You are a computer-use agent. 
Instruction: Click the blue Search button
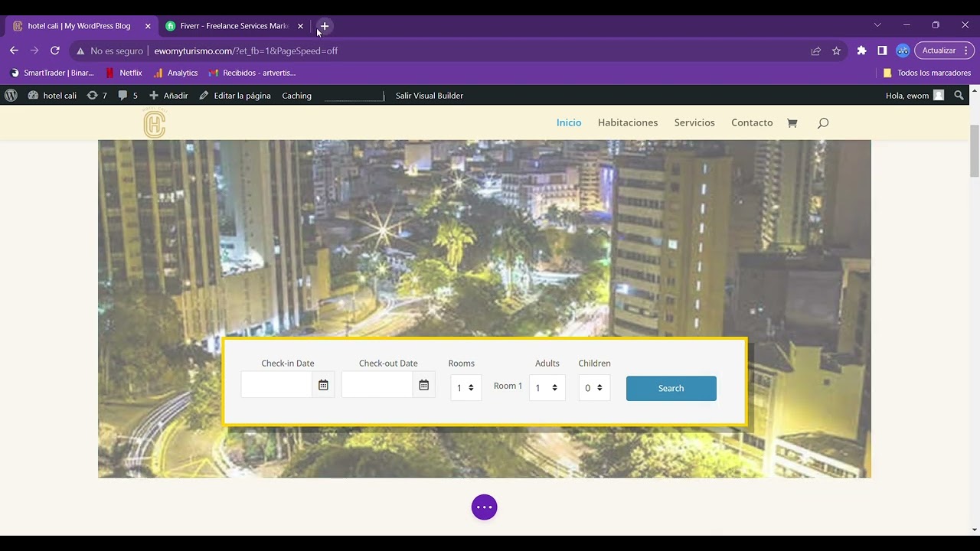[671, 388]
